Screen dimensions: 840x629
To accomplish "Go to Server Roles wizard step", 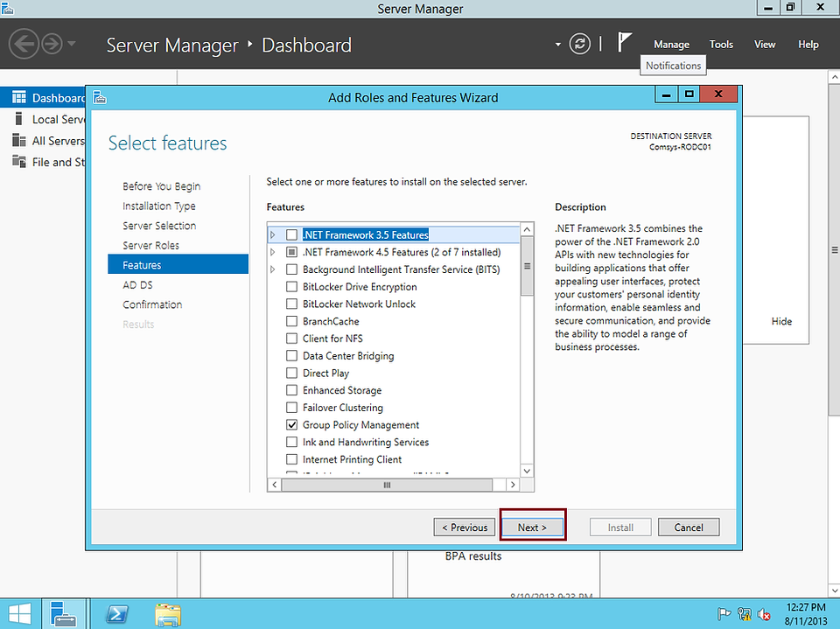I will click(x=150, y=245).
